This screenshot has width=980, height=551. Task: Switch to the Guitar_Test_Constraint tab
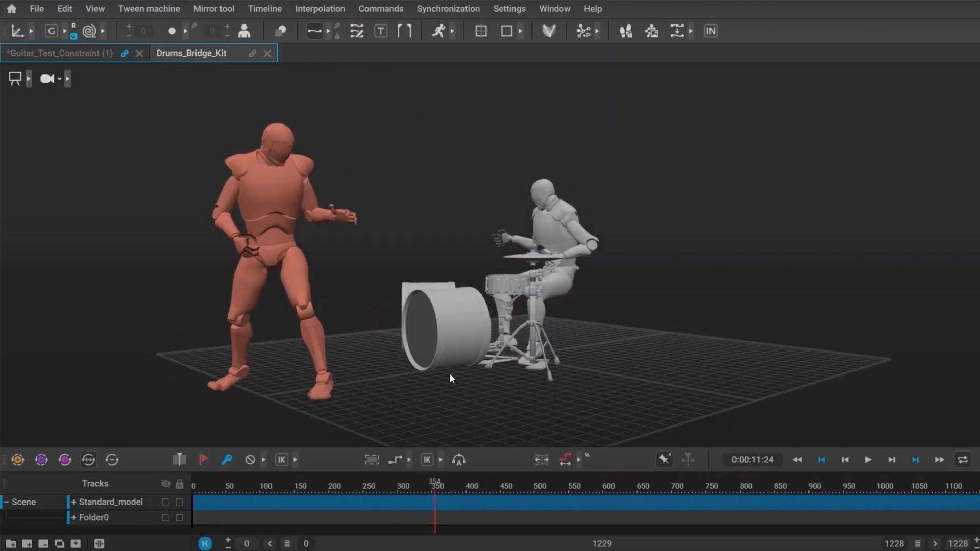tap(59, 53)
